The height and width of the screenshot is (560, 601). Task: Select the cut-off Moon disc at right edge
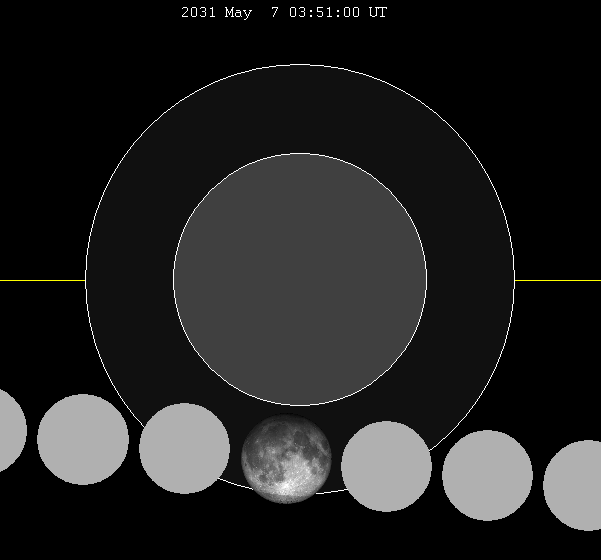577,484
